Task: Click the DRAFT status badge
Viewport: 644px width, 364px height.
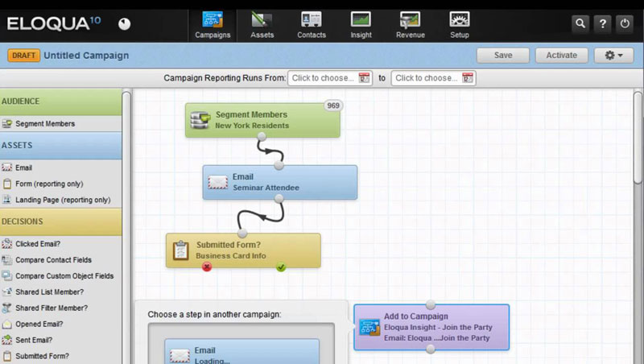Action: [24, 56]
